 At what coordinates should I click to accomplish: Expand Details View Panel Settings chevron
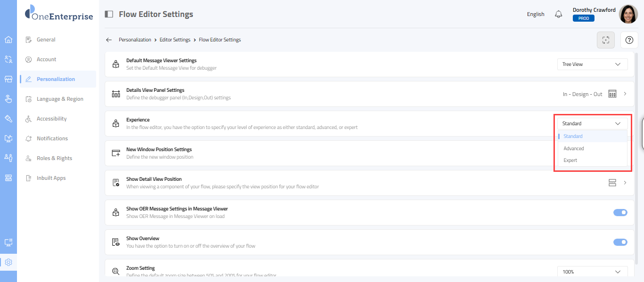point(625,94)
